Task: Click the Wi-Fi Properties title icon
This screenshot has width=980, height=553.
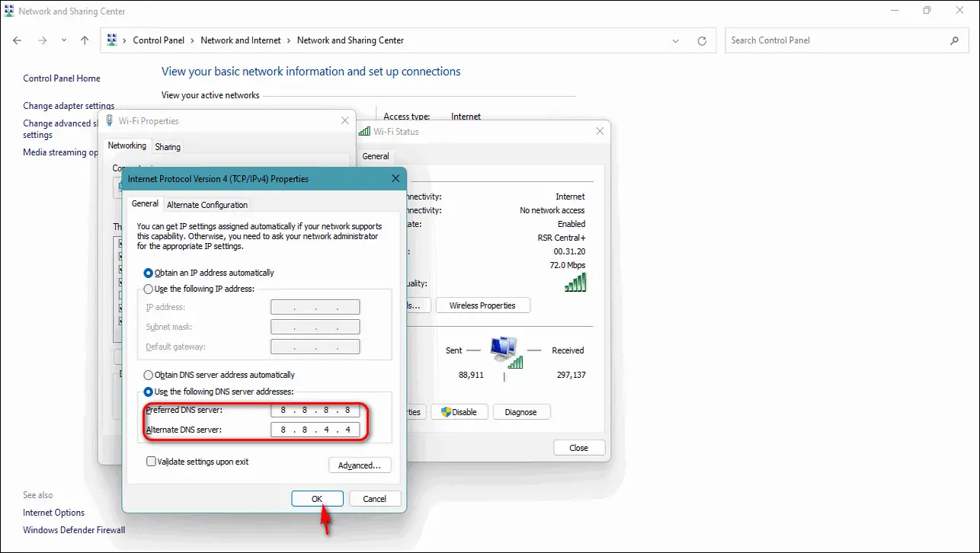Action: [110, 120]
